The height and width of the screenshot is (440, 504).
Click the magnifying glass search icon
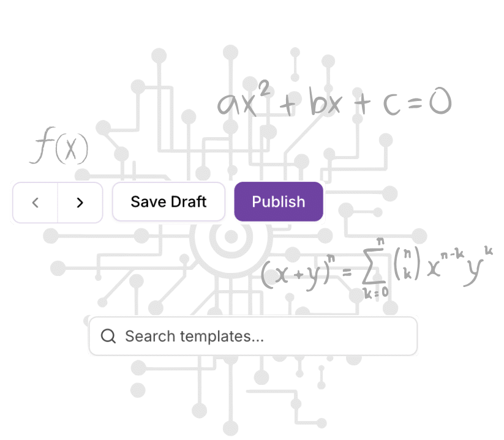point(108,336)
